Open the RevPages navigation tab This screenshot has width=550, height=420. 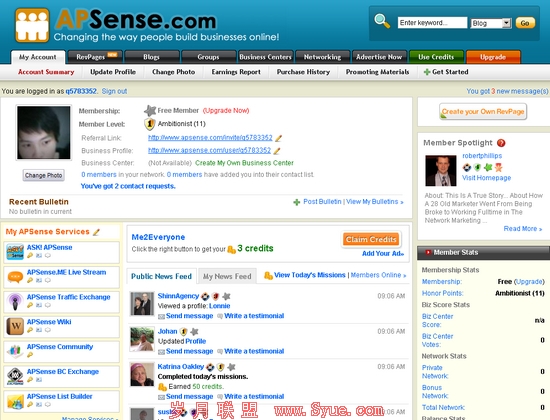pyautogui.click(x=95, y=56)
